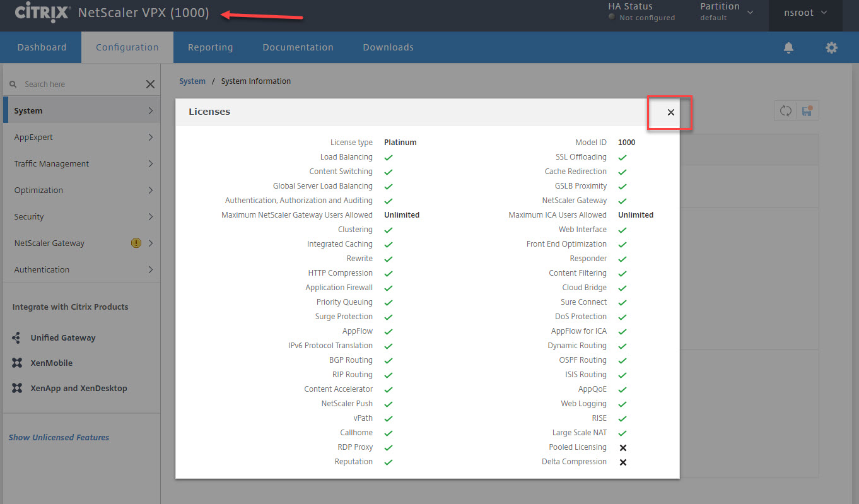Image resolution: width=859 pixels, height=504 pixels.
Task: Click the Global Server Load Balancing label
Action: tap(323, 186)
